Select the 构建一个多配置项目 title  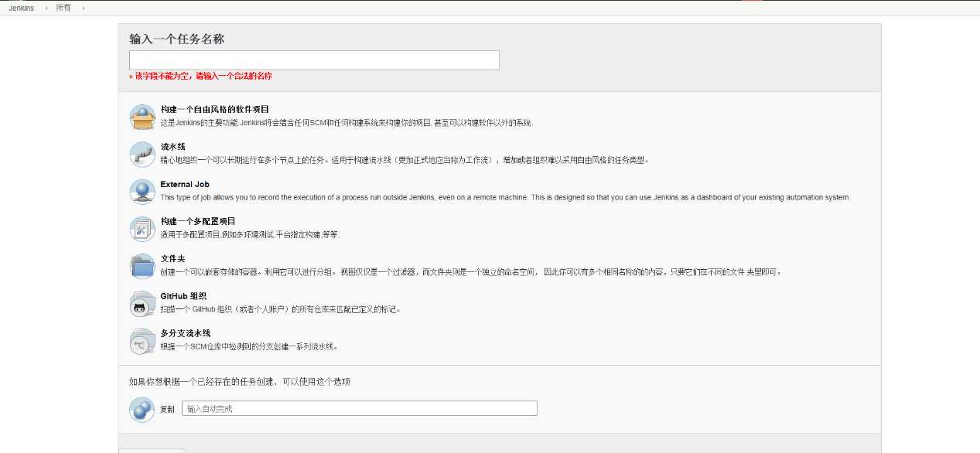pos(198,221)
